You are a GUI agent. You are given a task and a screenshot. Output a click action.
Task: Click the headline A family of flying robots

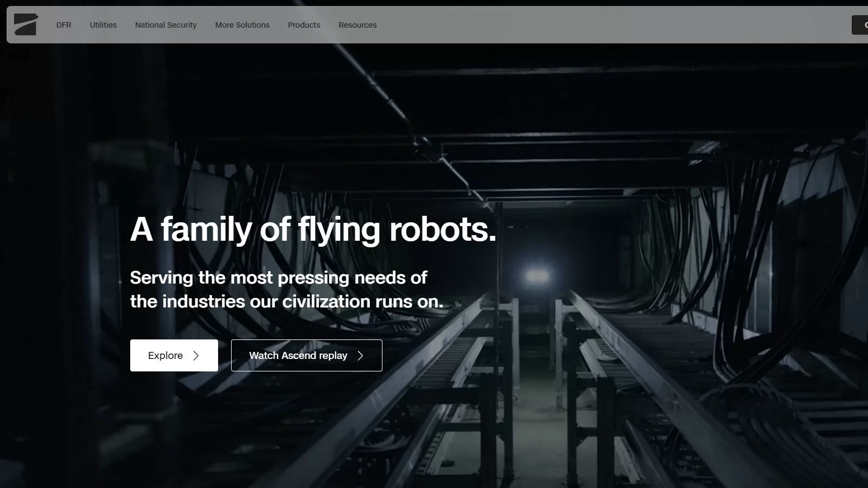312,229
